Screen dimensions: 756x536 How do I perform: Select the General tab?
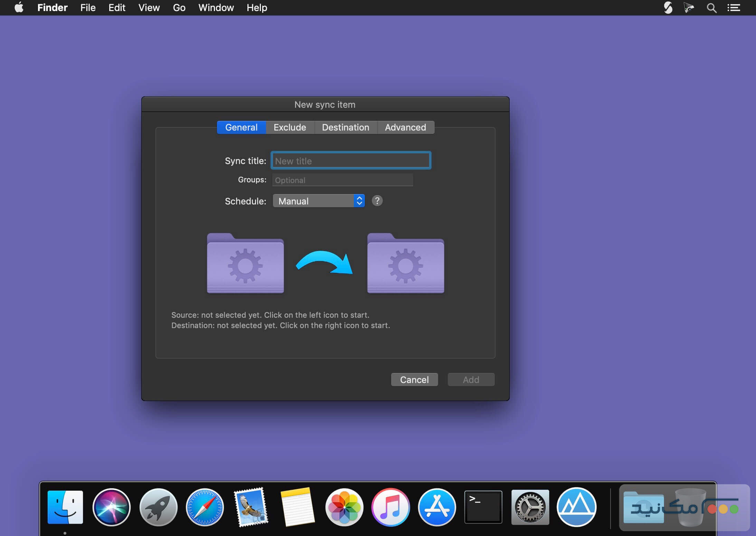(241, 127)
